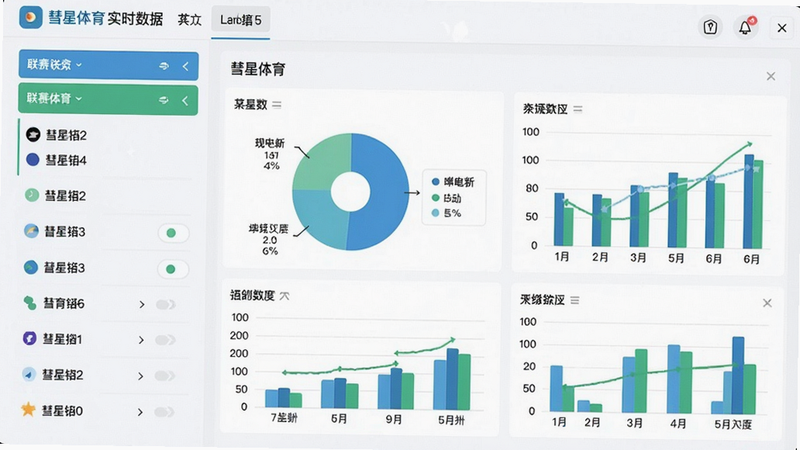This screenshot has width=800, height=450.
Task: Click the link icon on the blue bar
Action: click(x=164, y=66)
